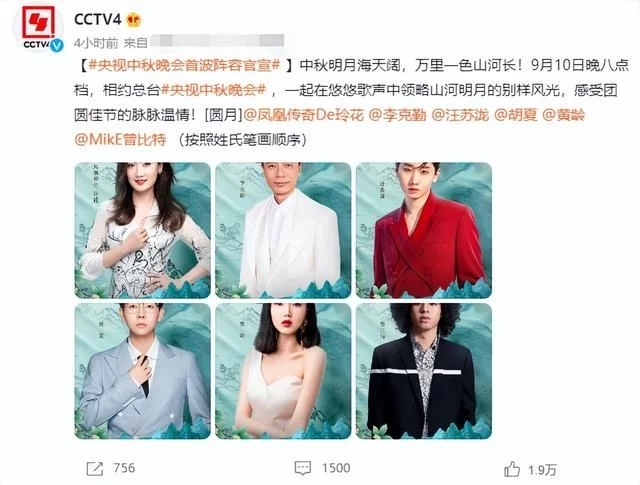640x485 pixels.
Task: Open the CCTV4 account name link
Action: pos(98,19)
